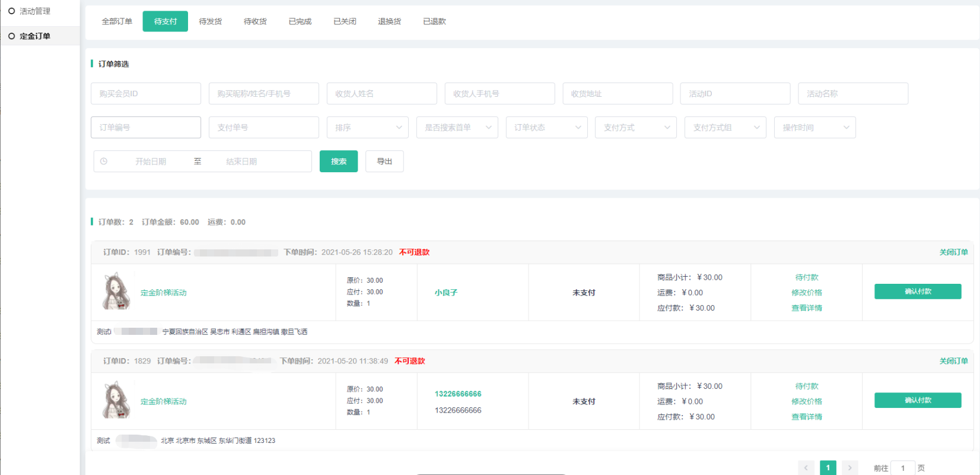Click the page number 1 button
Screen dimensions: 980x475
(828, 468)
